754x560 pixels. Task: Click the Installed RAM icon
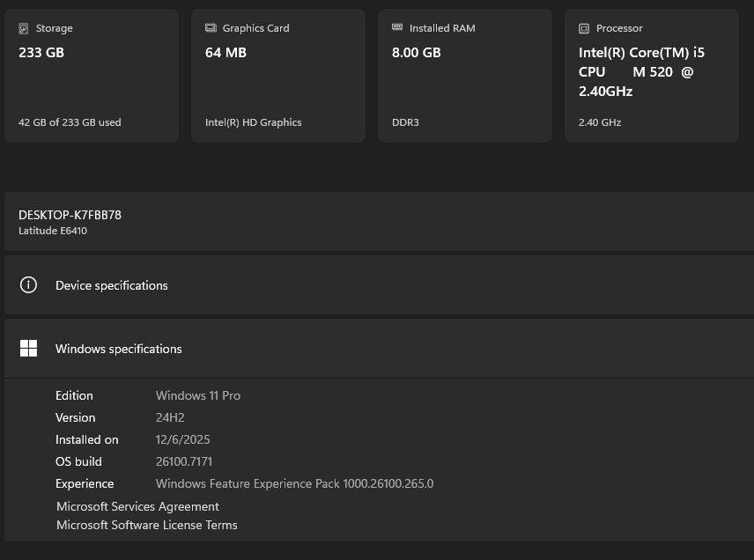(397, 28)
